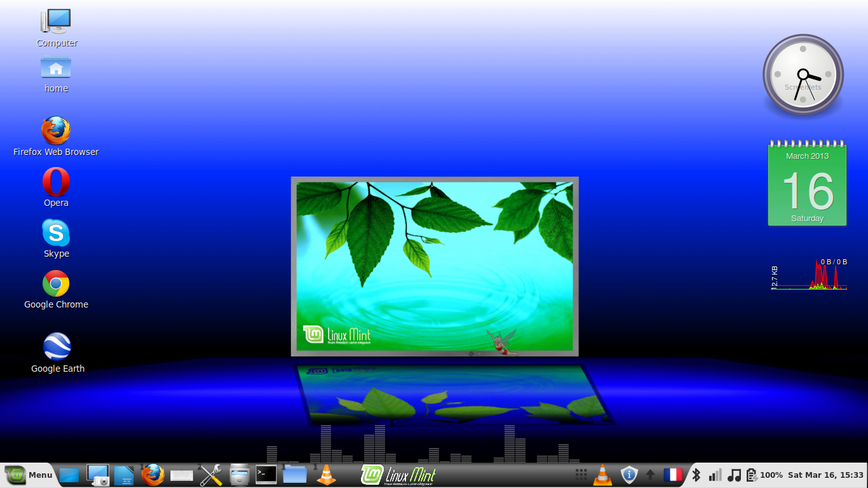Open the on-screen keyboard icon in the panel
868x488 pixels.
point(182,475)
